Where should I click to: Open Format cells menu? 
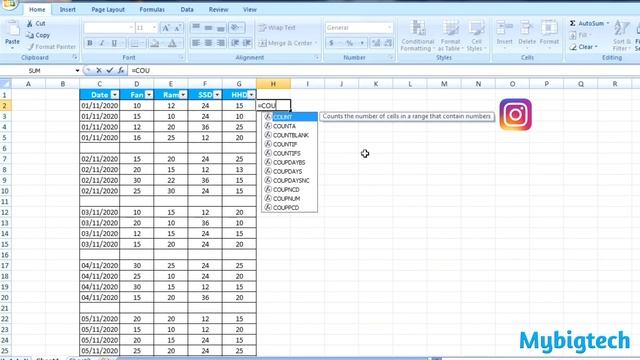549,33
